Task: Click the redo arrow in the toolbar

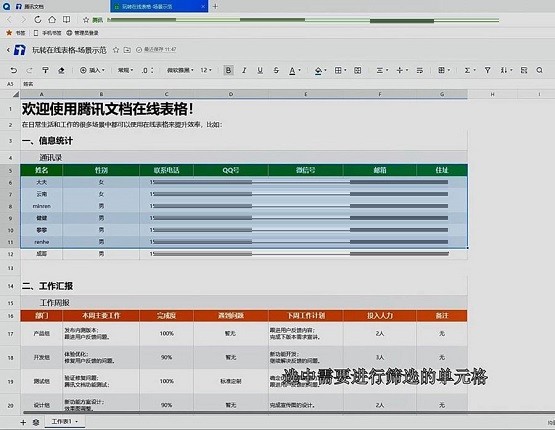Action: pyautogui.click(x=29, y=70)
